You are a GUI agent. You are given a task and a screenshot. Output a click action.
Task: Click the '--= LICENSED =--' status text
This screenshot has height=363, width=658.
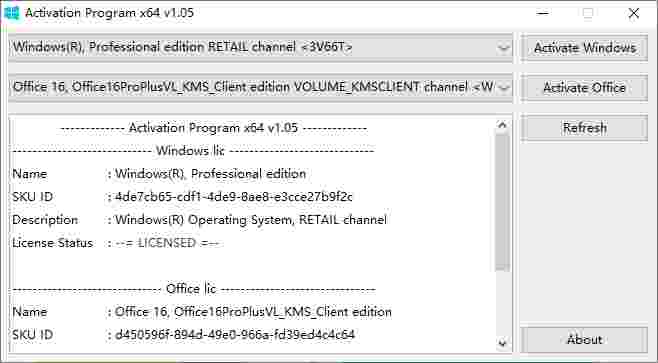tap(167, 243)
